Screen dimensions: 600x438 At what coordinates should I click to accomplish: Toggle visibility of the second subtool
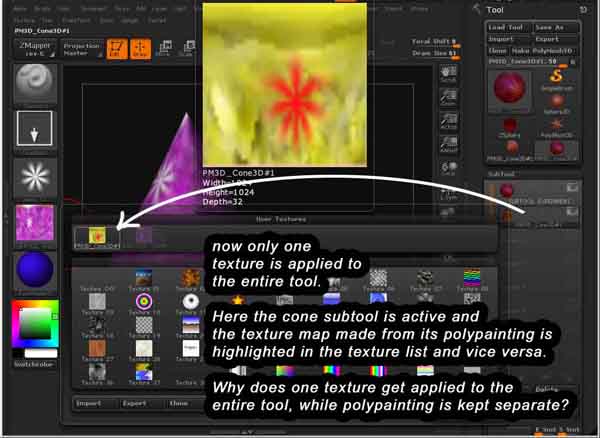(572, 212)
